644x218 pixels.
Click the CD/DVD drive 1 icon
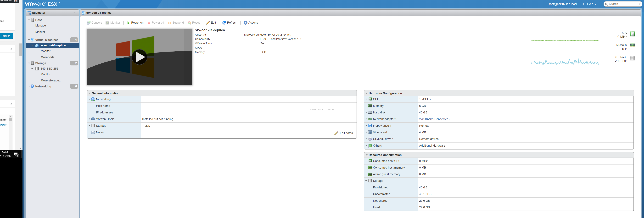click(x=370, y=139)
